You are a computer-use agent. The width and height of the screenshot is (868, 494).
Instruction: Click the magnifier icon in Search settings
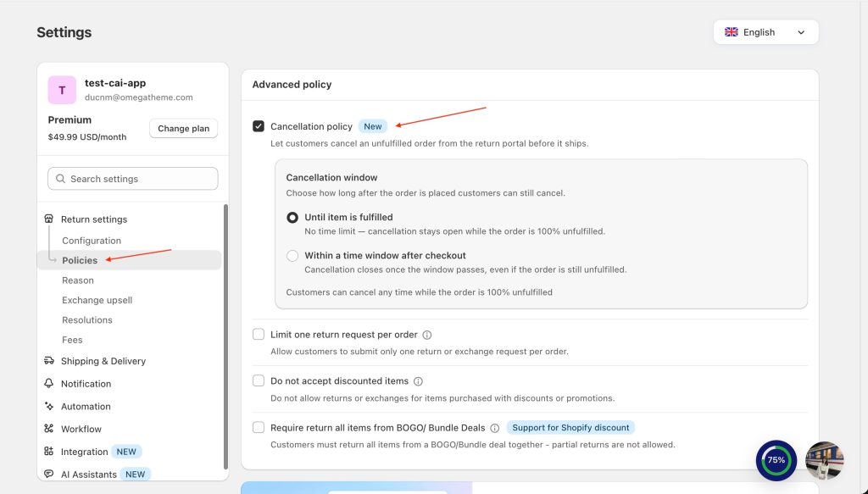60,179
